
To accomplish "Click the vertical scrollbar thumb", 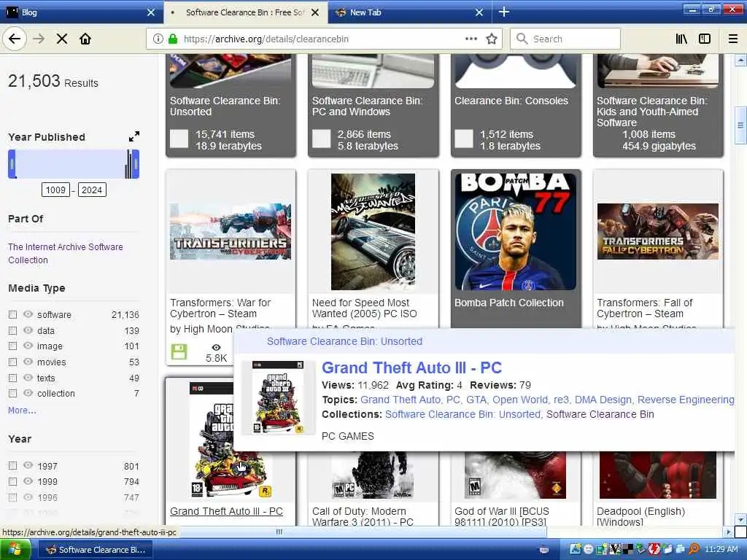I will tap(740, 125).
